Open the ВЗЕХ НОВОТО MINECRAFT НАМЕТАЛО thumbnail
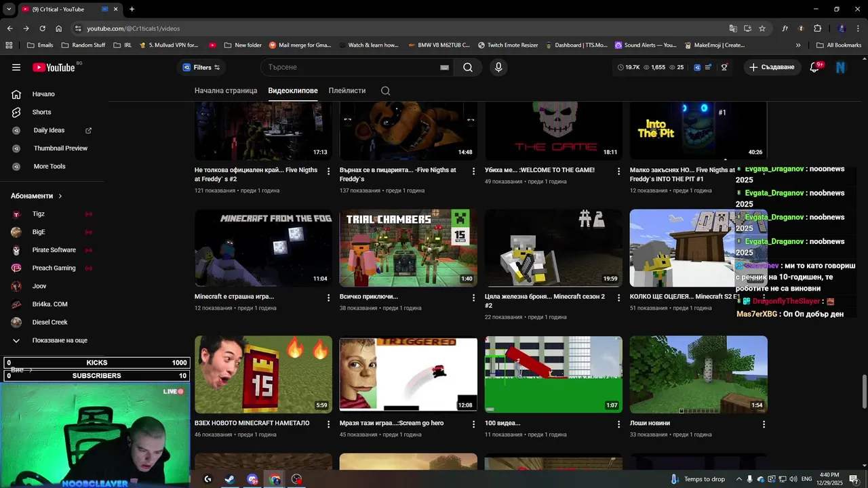 point(263,375)
